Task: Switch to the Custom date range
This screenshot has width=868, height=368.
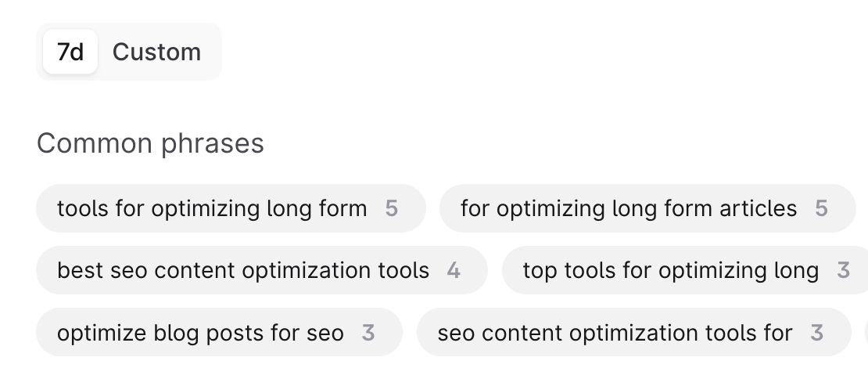Action: 156,52
